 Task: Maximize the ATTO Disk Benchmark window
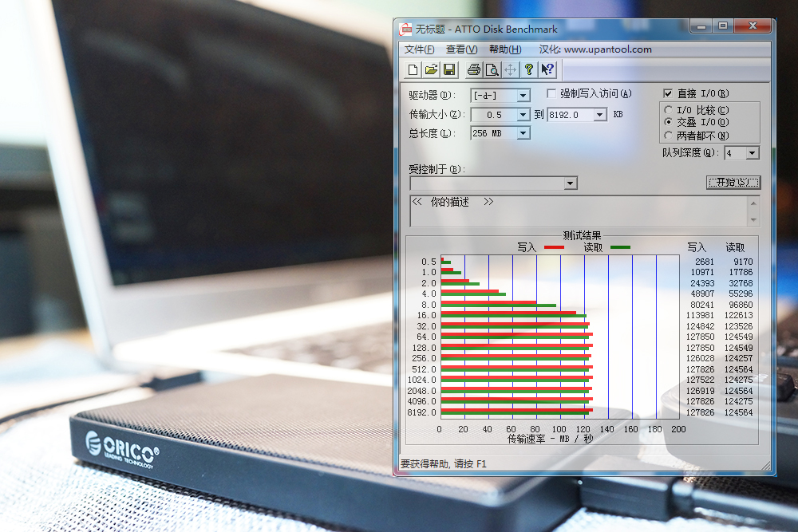click(723, 26)
